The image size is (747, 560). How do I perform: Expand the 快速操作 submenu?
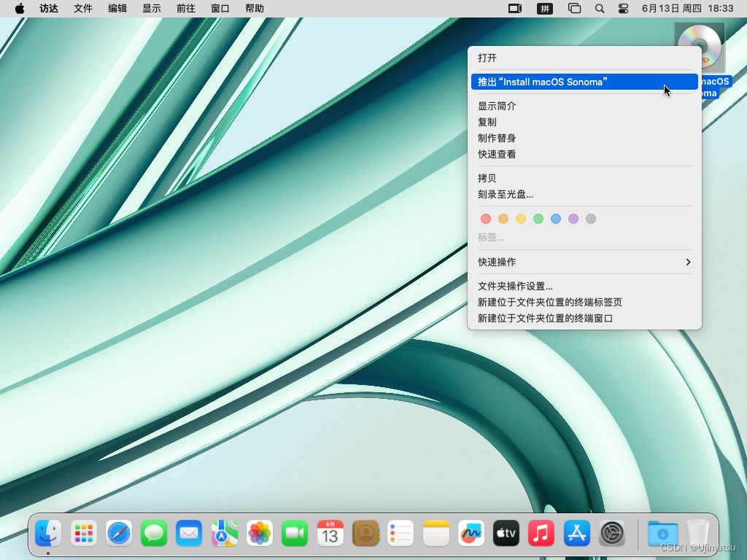click(584, 262)
